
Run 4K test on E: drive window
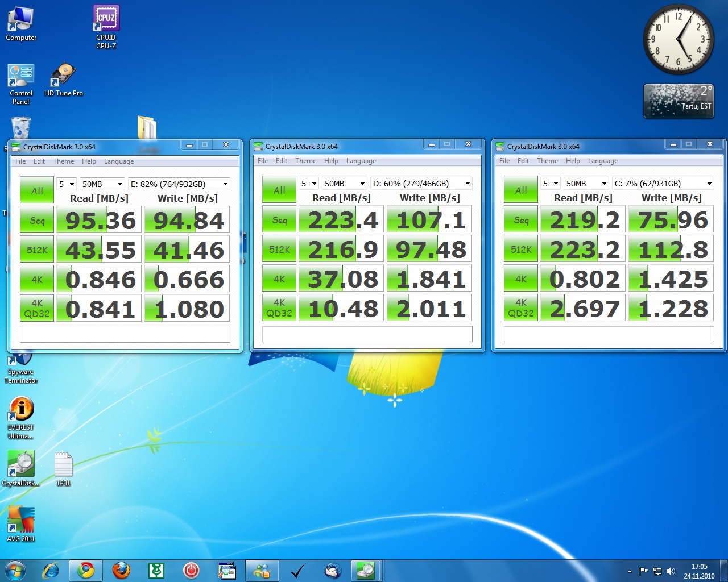click(x=37, y=280)
